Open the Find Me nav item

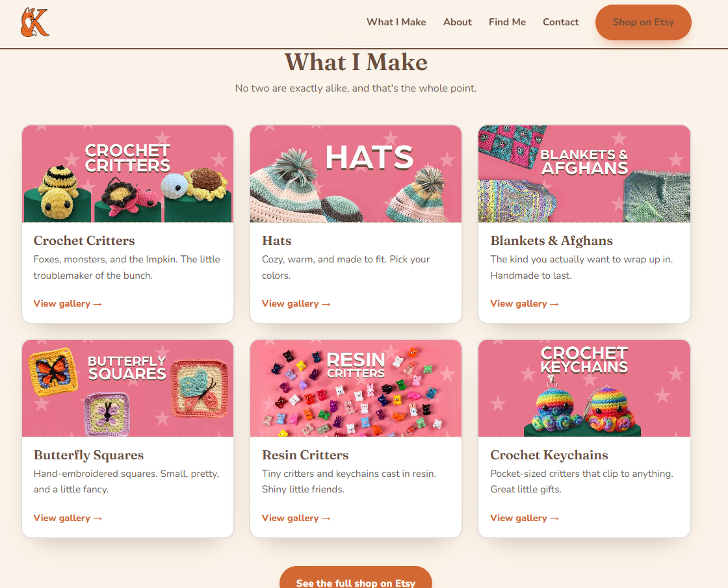point(507,22)
